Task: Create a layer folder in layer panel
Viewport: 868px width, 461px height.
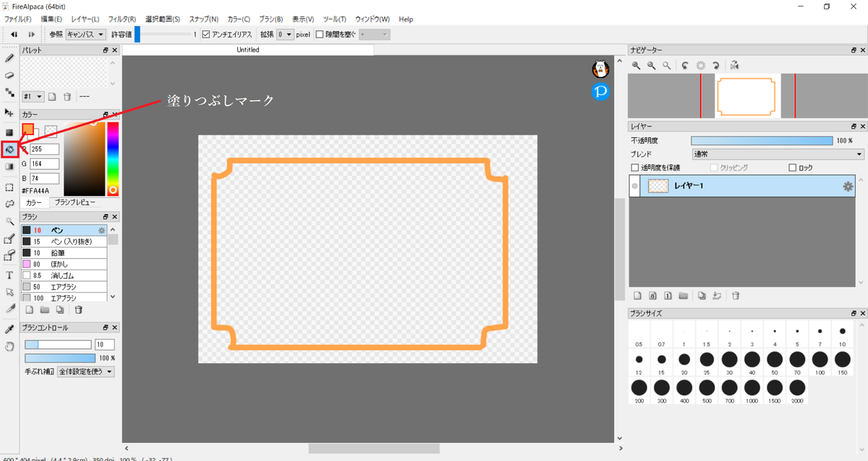Action: [x=683, y=296]
